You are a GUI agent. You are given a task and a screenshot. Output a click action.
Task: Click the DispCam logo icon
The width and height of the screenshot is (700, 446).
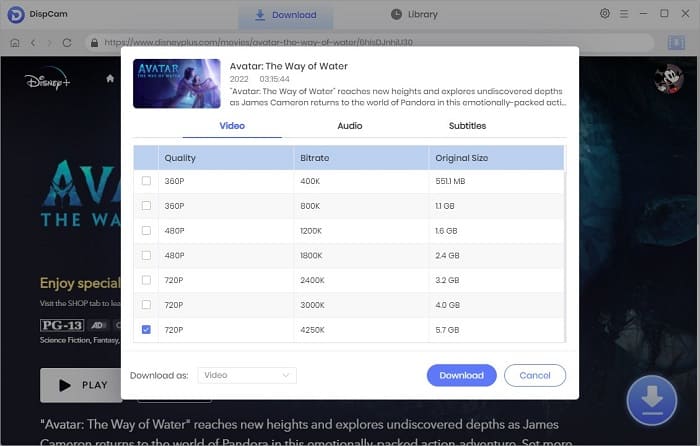[16, 14]
